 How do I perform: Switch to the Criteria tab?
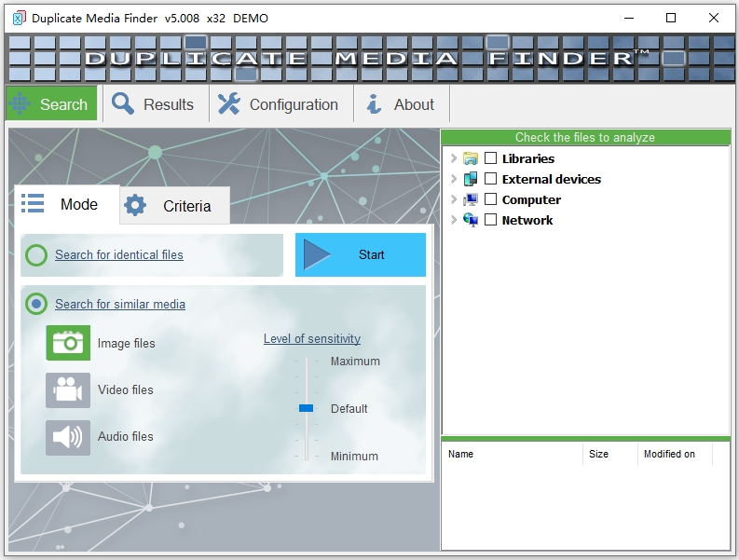click(175, 206)
